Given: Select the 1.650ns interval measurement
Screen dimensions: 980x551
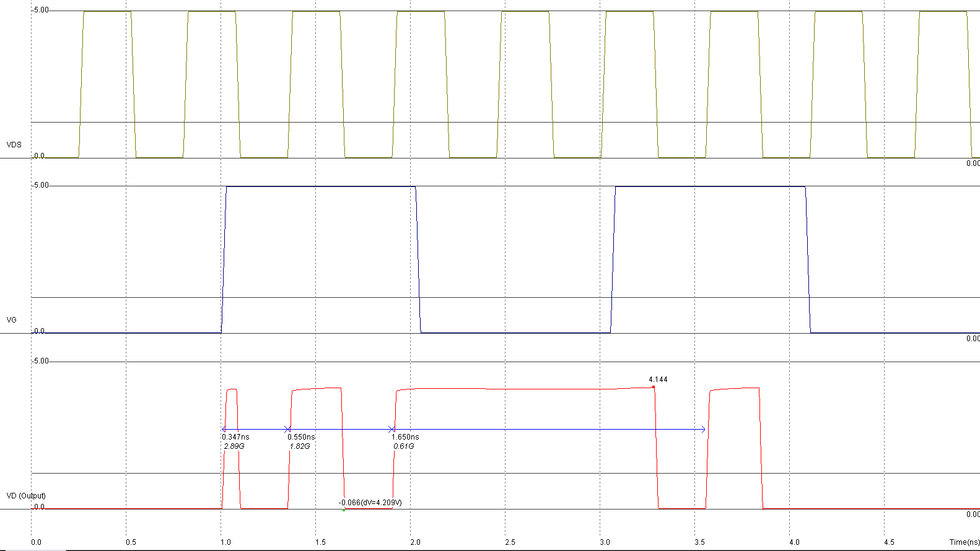Looking at the screenshot, I should point(405,437).
